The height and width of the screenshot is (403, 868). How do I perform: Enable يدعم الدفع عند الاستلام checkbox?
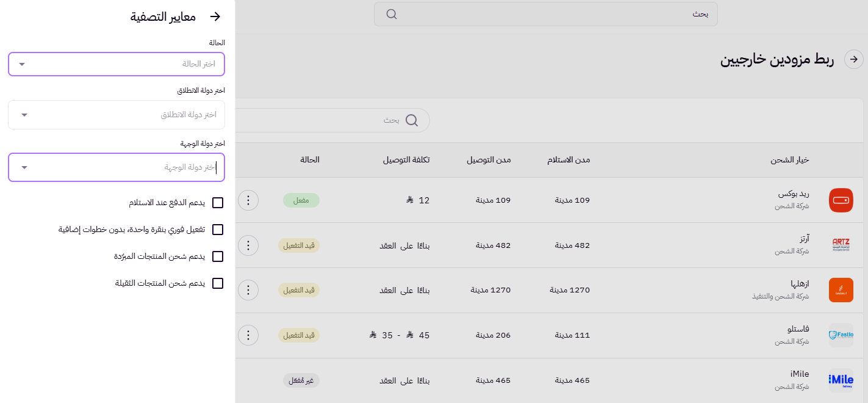click(x=218, y=203)
